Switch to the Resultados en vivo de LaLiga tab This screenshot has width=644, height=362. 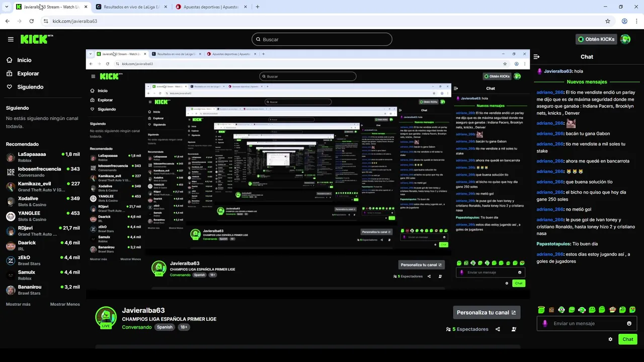tap(131, 7)
